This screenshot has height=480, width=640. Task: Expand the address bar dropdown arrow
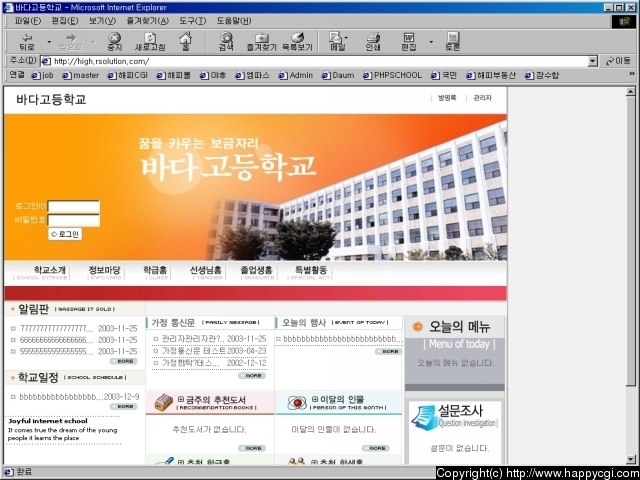coord(593,61)
